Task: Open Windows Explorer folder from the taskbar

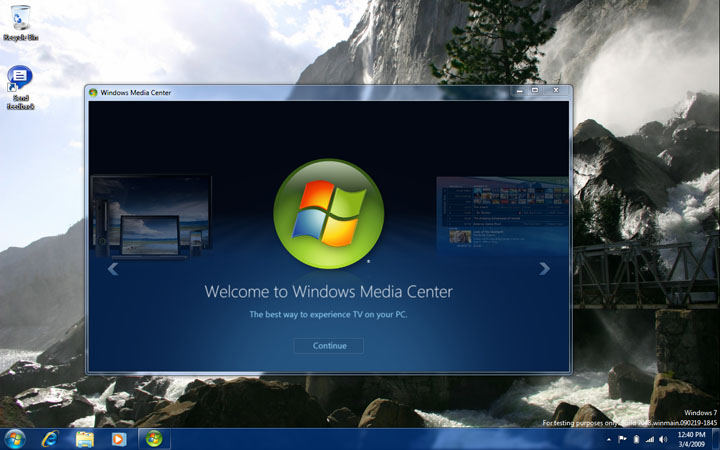Action: (x=84, y=439)
